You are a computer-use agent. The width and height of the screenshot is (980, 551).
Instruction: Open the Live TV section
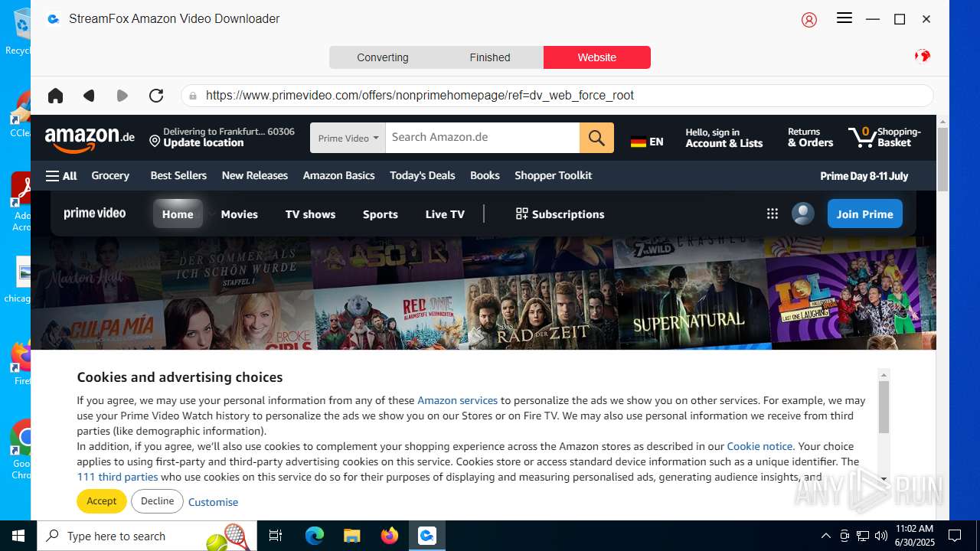tap(445, 214)
